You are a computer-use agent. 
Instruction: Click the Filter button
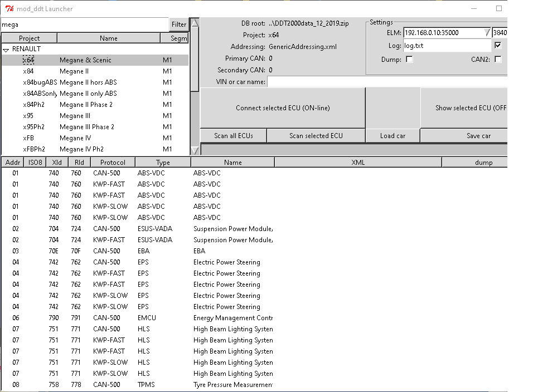(179, 24)
